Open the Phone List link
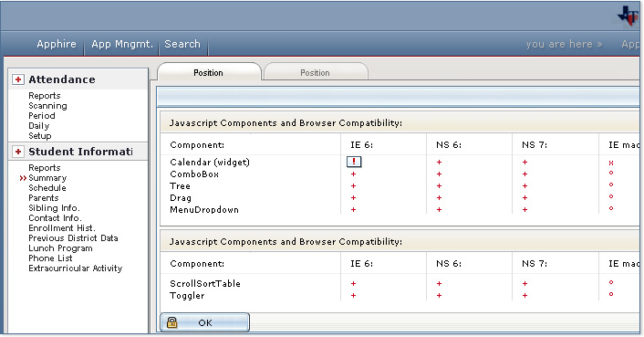 (50, 258)
